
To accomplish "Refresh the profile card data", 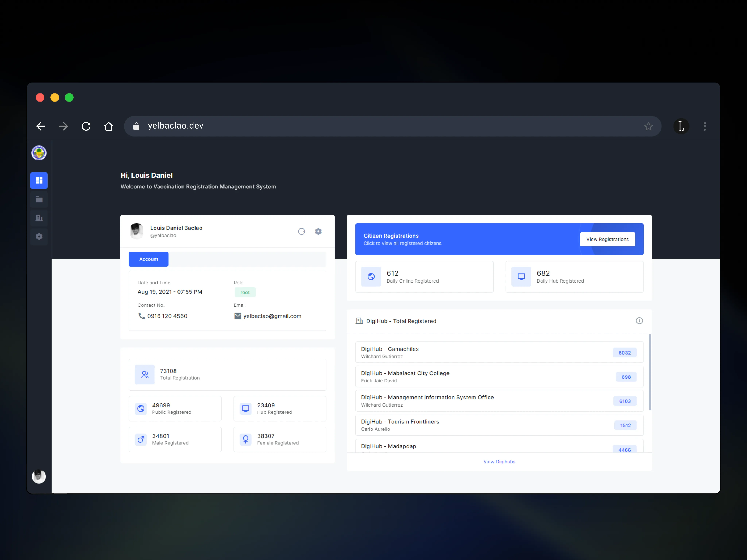I will click(x=301, y=231).
